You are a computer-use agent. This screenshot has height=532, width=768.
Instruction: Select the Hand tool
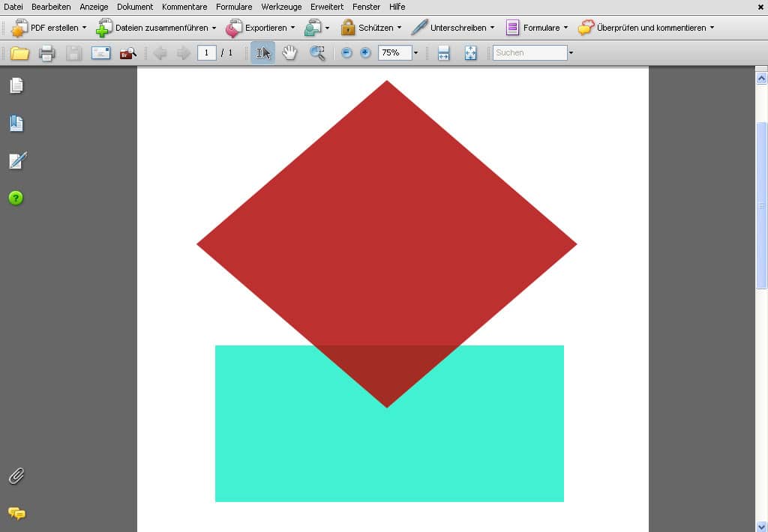(289, 53)
